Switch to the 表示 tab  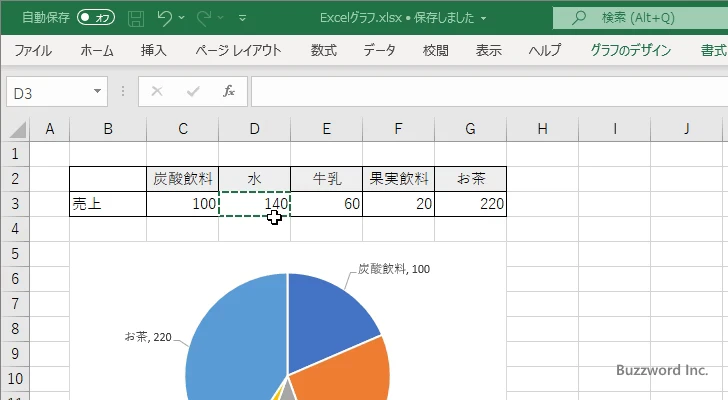488,50
